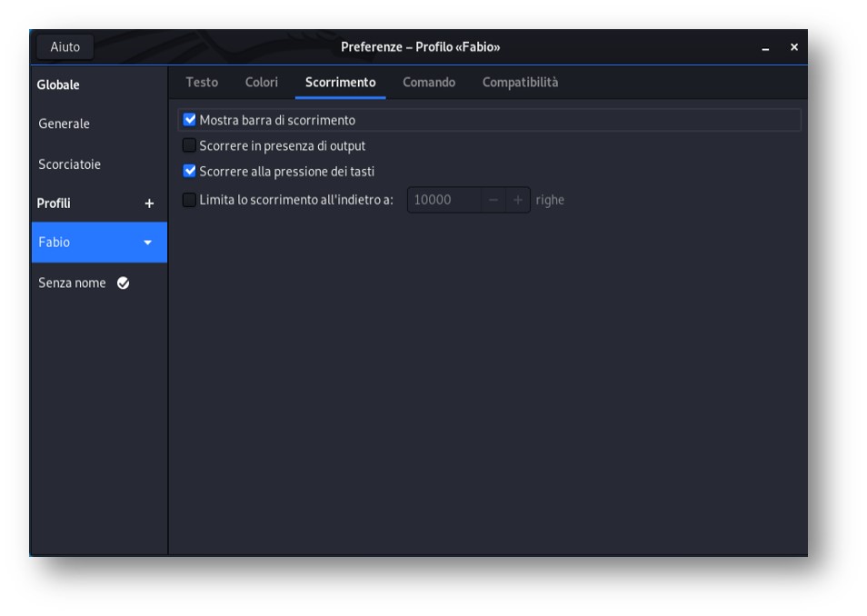Click the Aiuto help button
This screenshot has height=616, width=867.
65,47
